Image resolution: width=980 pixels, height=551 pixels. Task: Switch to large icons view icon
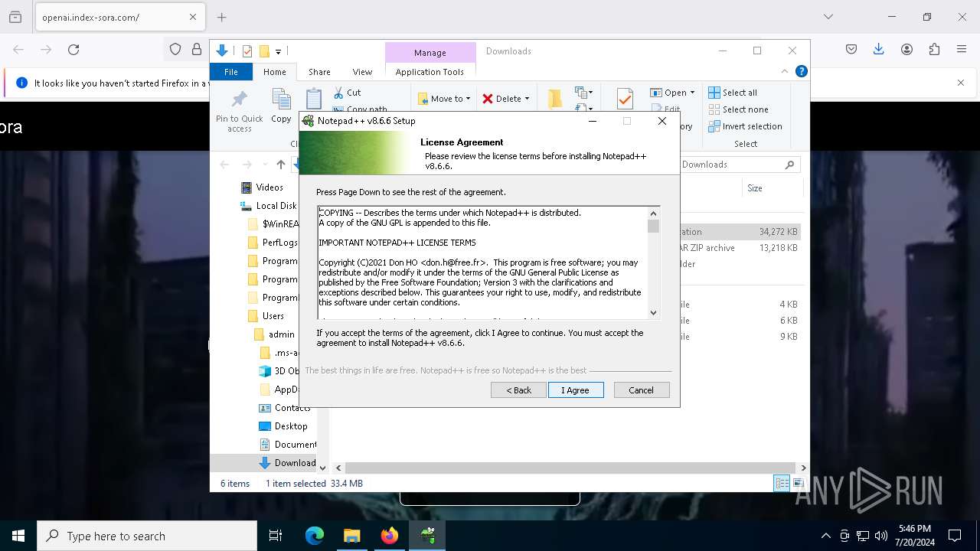point(798,483)
